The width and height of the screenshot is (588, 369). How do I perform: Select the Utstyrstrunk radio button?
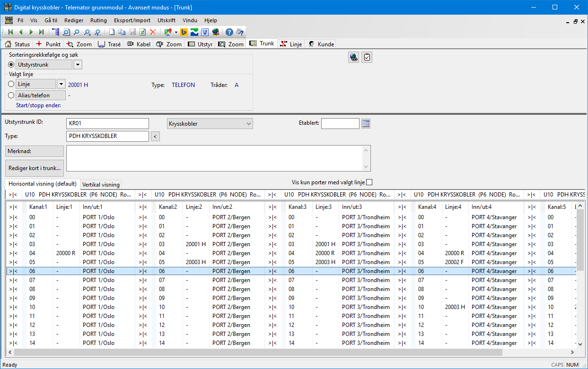pyautogui.click(x=11, y=65)
